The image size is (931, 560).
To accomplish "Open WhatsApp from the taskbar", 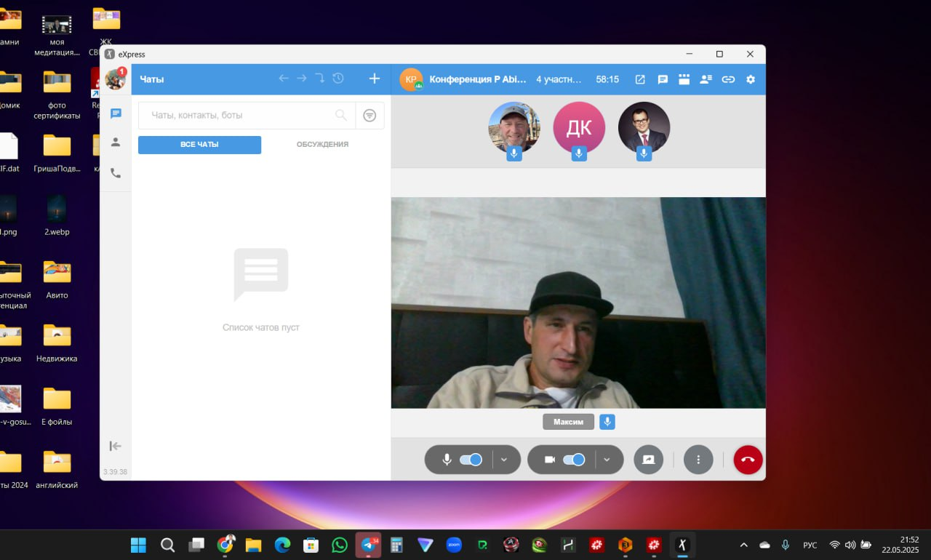I will click(340, 545).
